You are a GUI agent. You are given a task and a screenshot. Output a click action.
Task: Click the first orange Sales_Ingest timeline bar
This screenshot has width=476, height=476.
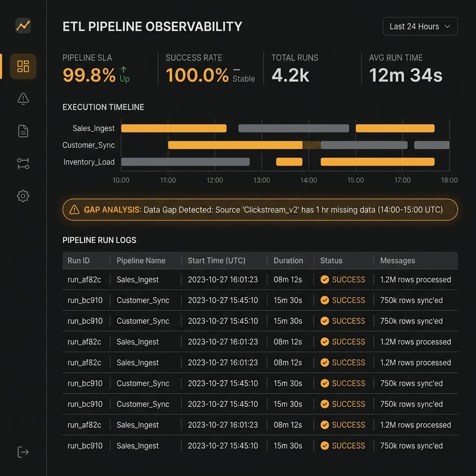[174, 128]
